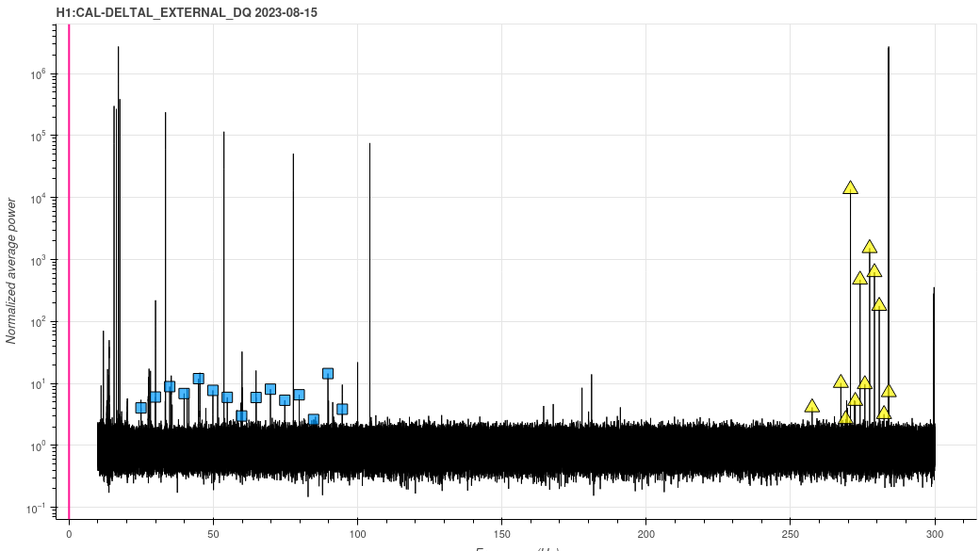The height and width of the screenshot is (551, 980).
Task: Click the yellow triangle at 10^1 near 267 Hz
Action: coord(841,381)
